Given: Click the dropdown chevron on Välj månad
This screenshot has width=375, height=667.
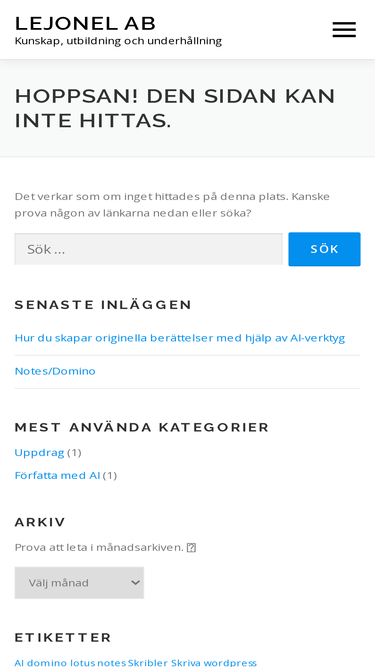Looking at the screenshot, I should [x=135, y=582].
